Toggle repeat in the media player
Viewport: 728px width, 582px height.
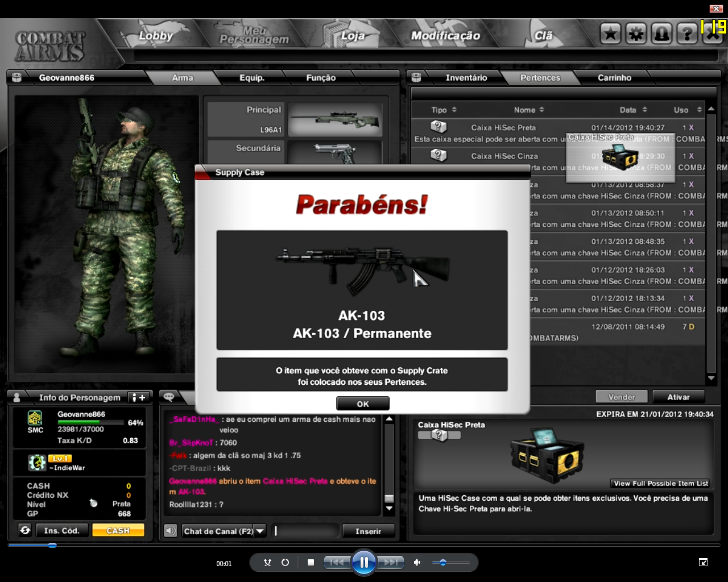tap(285, 562)
